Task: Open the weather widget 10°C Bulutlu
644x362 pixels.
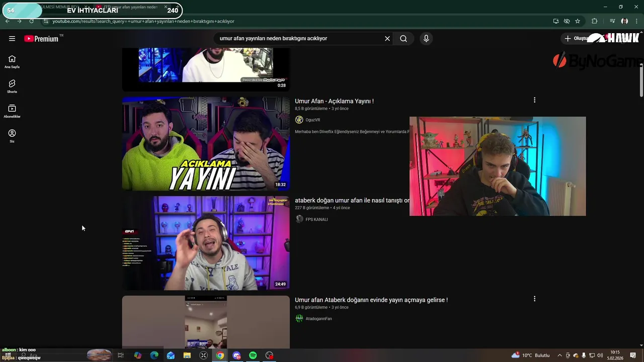Action: pyautogui.click(x=531, y=355)
